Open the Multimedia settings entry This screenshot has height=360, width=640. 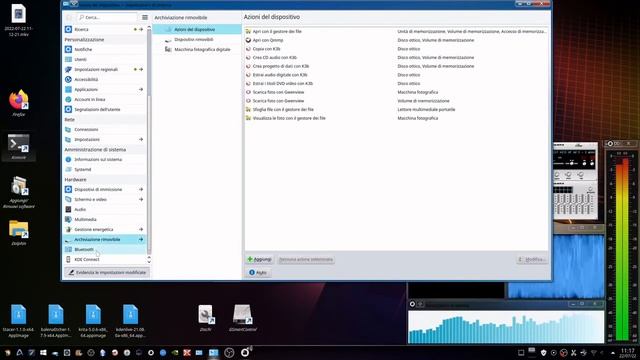[104, 219]
